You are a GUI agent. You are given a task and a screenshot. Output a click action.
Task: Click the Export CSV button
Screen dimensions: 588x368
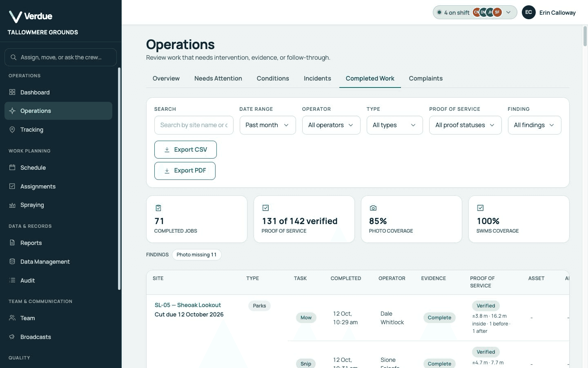pyautogui.click(x=185, y=150)
